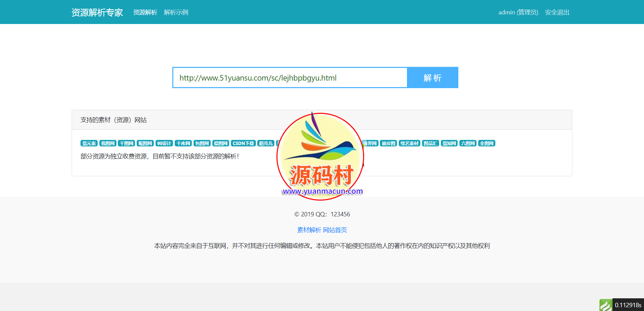Click the 安全退出 logout link
Screen dimensions: 644x311
pos(557,12)
